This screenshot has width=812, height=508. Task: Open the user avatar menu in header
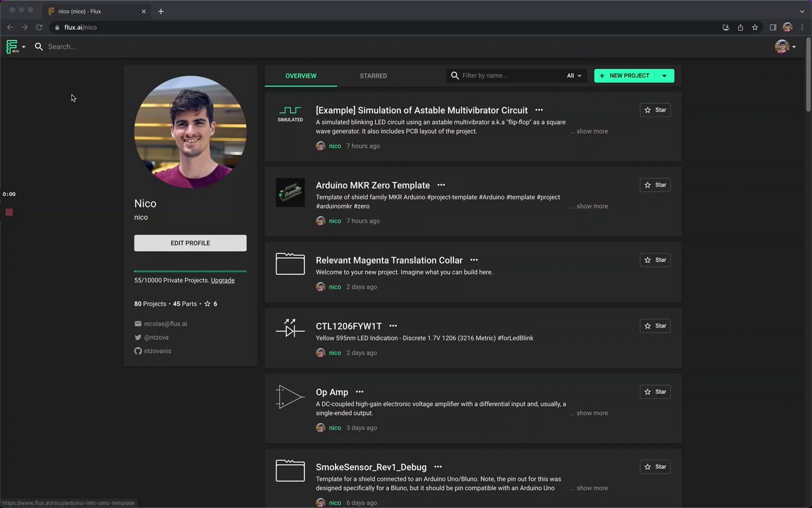point(785,46)
